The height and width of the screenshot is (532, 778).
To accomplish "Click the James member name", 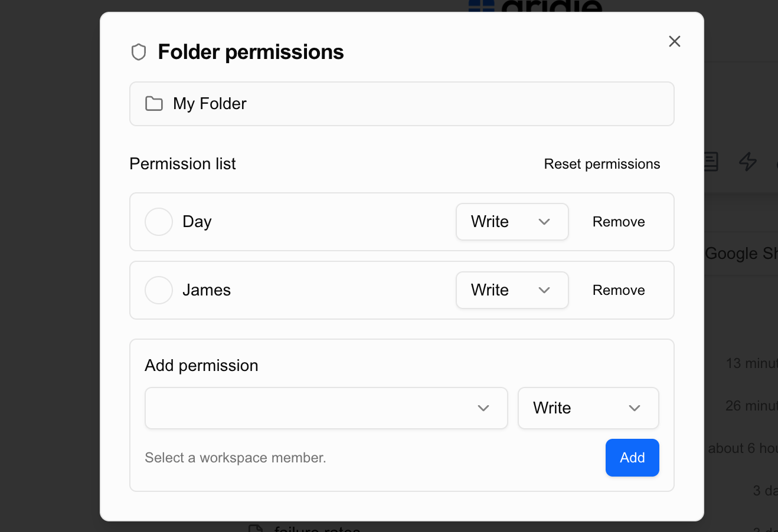I will click(207, 290).
